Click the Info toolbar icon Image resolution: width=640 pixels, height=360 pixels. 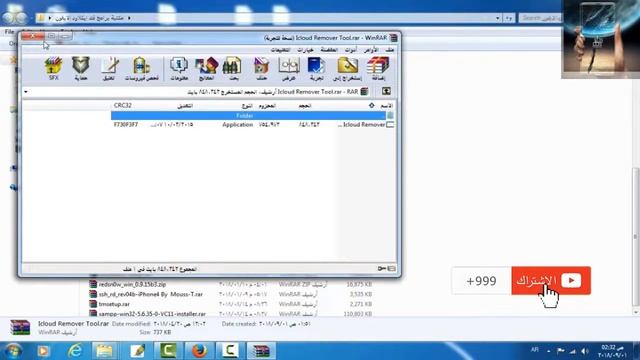pyautogui.click(x=179, y=69)
